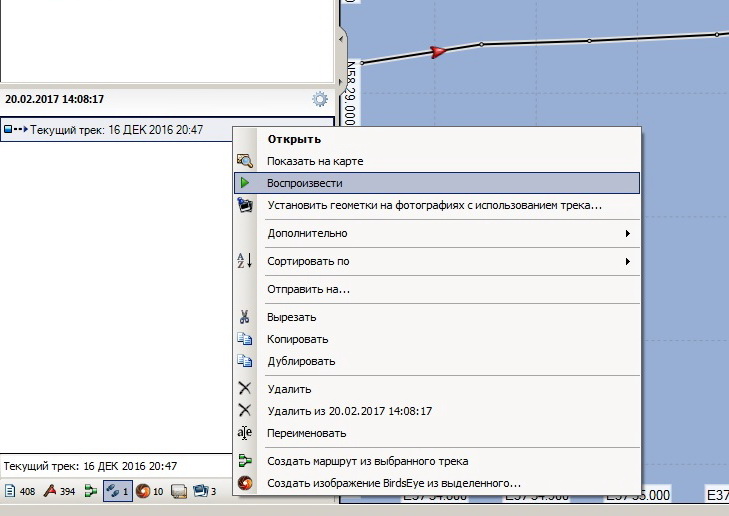This screenshot has height=516, width=729.
Task: Click the routes filter icon in the bottom bar
Action: 91,491
